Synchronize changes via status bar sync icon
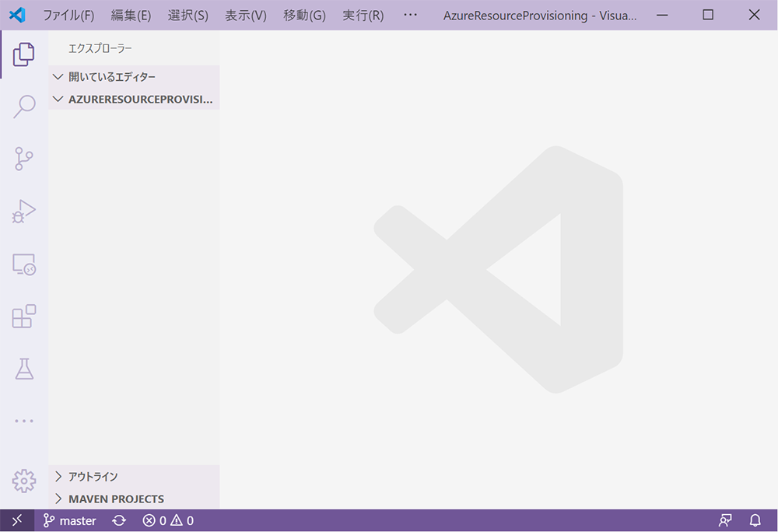The image size is (778, 532). [119, 520]
